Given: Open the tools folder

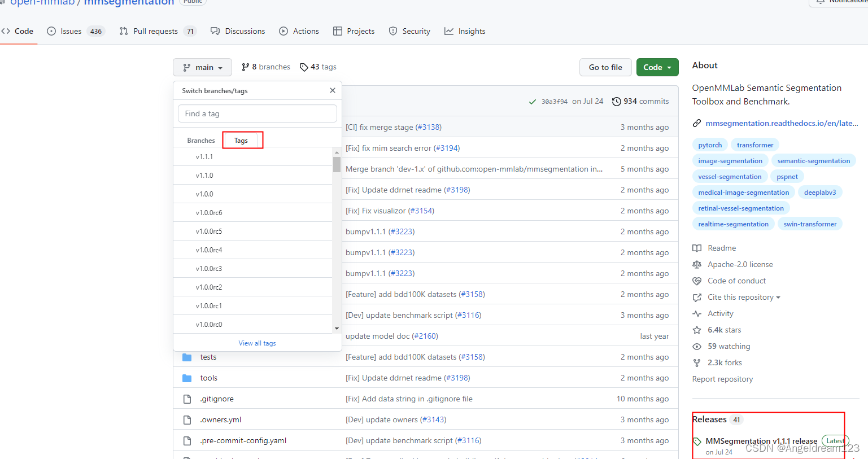Looking at the screenshot, I should click(x=209, y=378).
